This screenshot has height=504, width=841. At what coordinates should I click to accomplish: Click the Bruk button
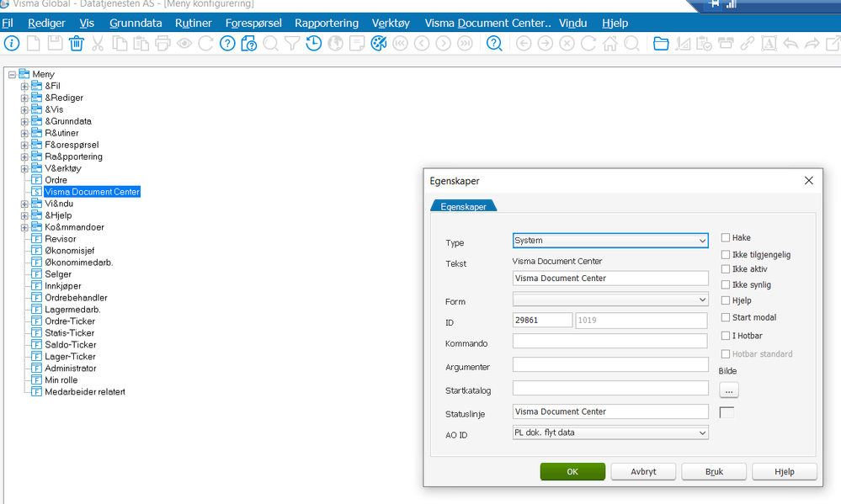pyautogui.click(x=714, y=472)
